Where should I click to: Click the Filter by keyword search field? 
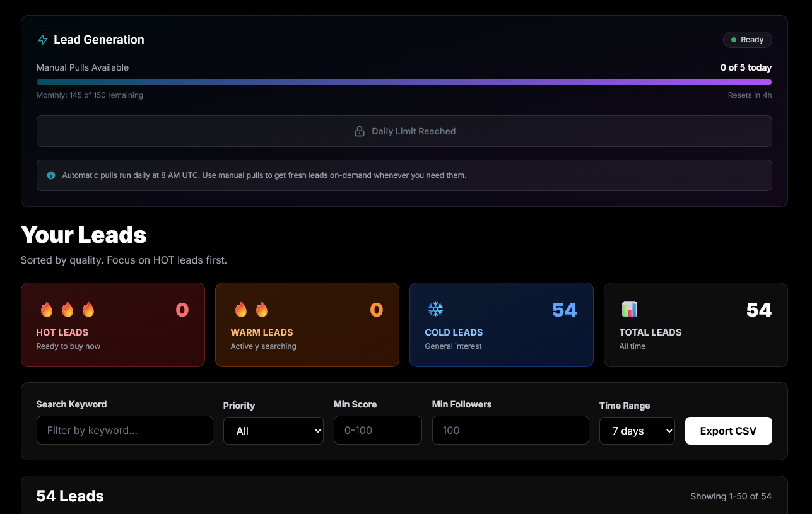[x=124, y=430]
